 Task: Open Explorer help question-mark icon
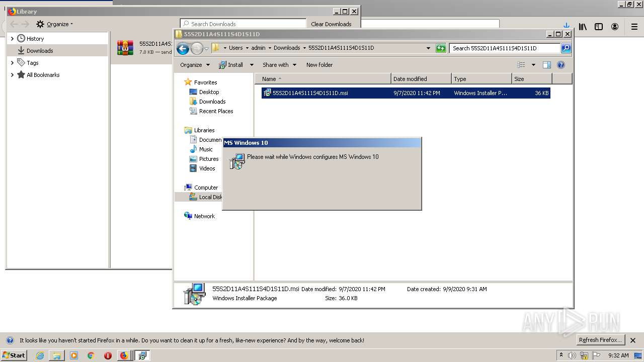pos(561,65)
